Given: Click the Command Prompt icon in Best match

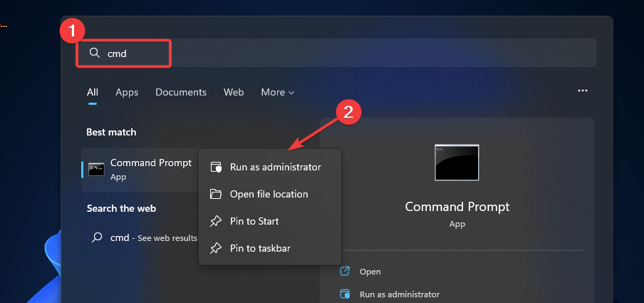Looking at the screenshot, I should pos(96,170).
